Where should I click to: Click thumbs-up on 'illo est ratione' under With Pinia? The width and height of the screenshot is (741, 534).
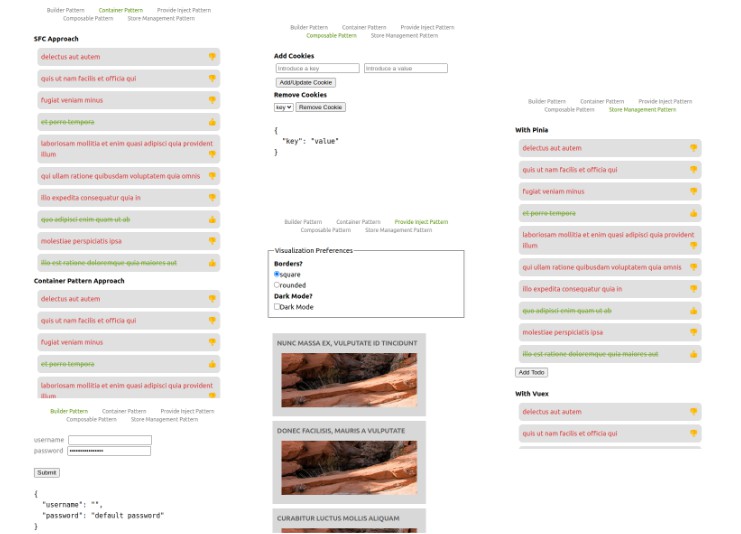click(x=693, y=354)
